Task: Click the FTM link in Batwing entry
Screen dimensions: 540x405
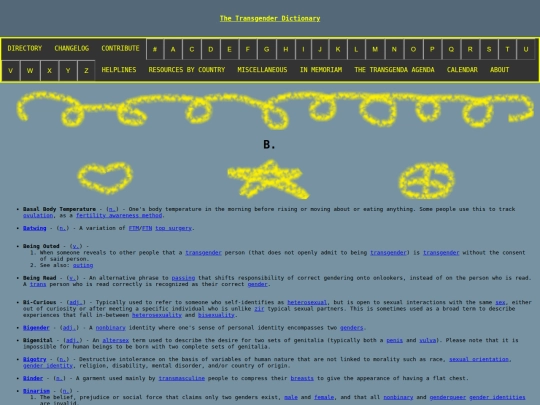Action: point(134,228)
